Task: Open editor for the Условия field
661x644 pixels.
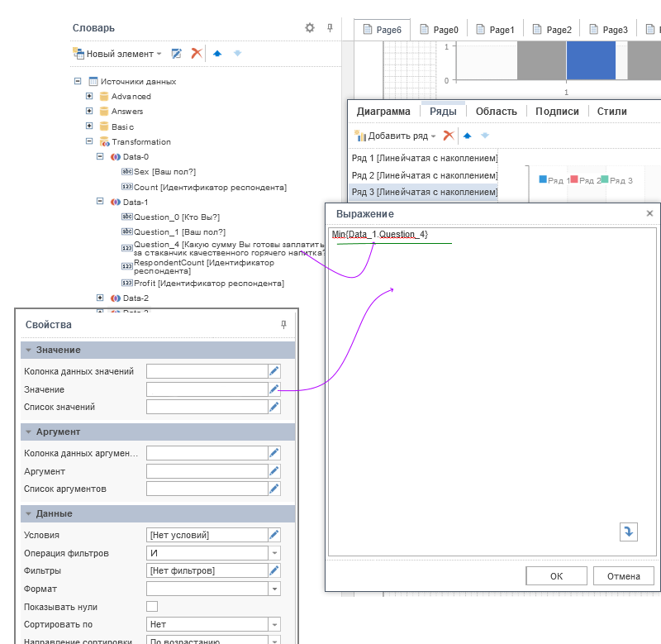Action: (274, 535)
